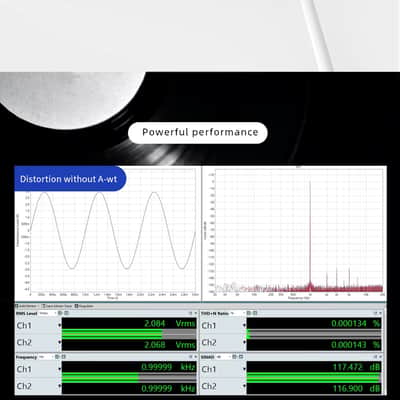Screen dimensions: 400x400
Task: Click the Frequency panel title
Action: coord(26,357)
